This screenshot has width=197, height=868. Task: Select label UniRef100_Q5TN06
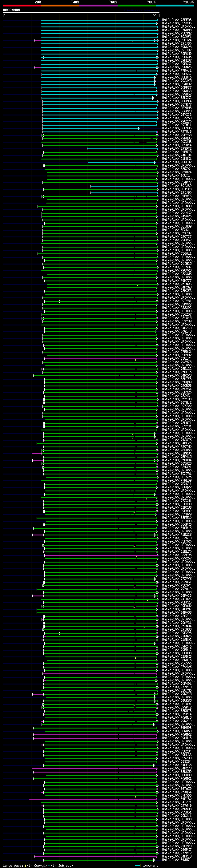tap(177, 284)
